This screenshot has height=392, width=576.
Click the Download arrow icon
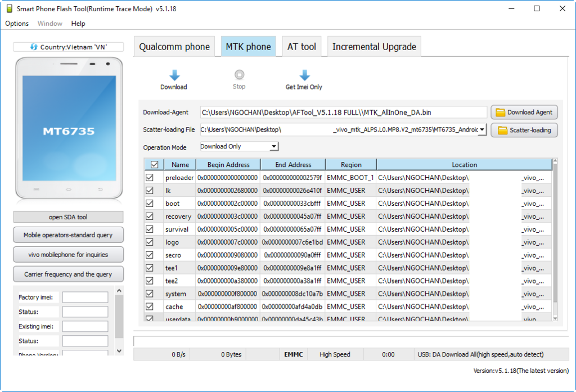click(x=174, y=75)
